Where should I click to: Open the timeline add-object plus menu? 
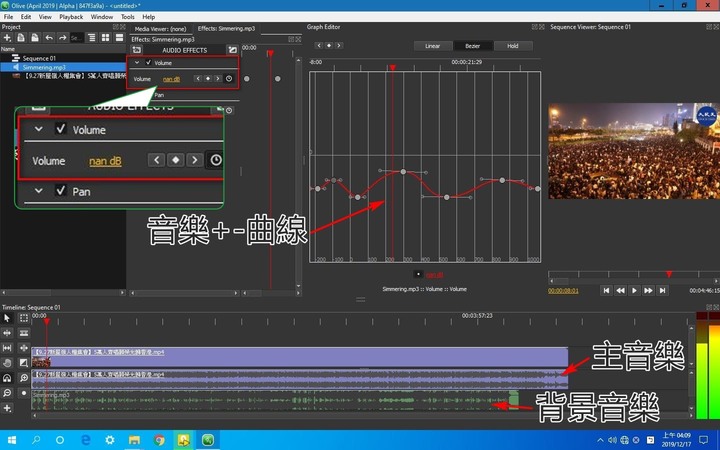pos(7,408)
